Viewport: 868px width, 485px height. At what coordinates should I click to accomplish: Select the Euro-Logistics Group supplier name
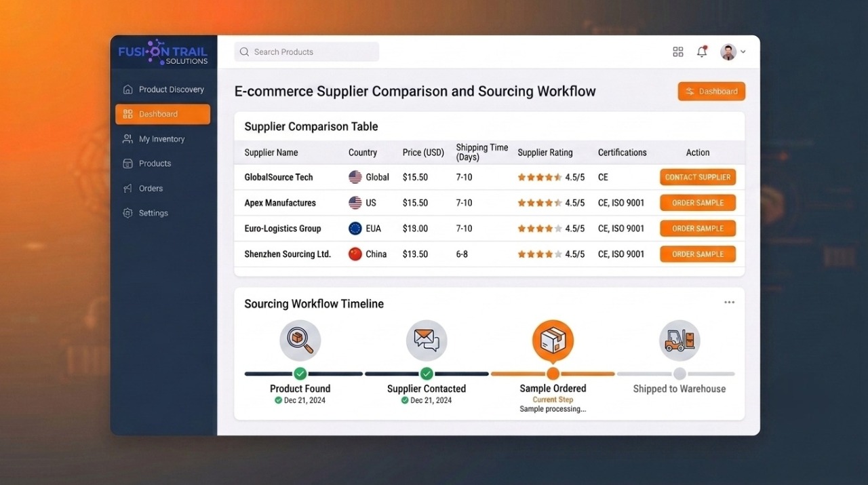283,229
